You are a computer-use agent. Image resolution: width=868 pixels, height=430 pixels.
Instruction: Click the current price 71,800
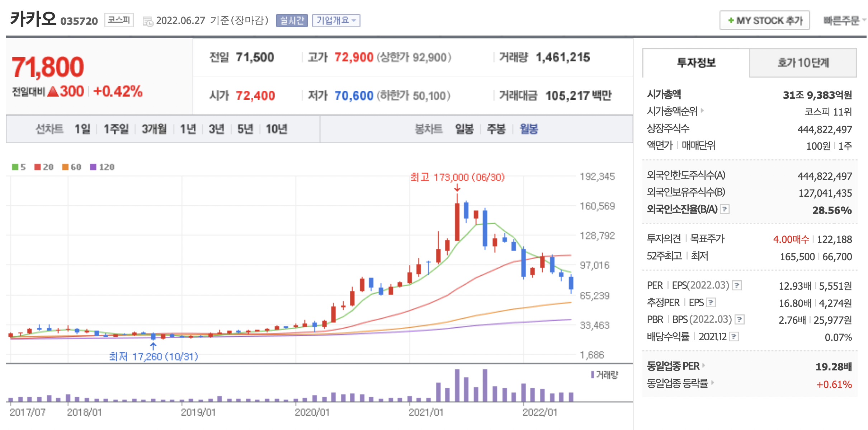48,67
